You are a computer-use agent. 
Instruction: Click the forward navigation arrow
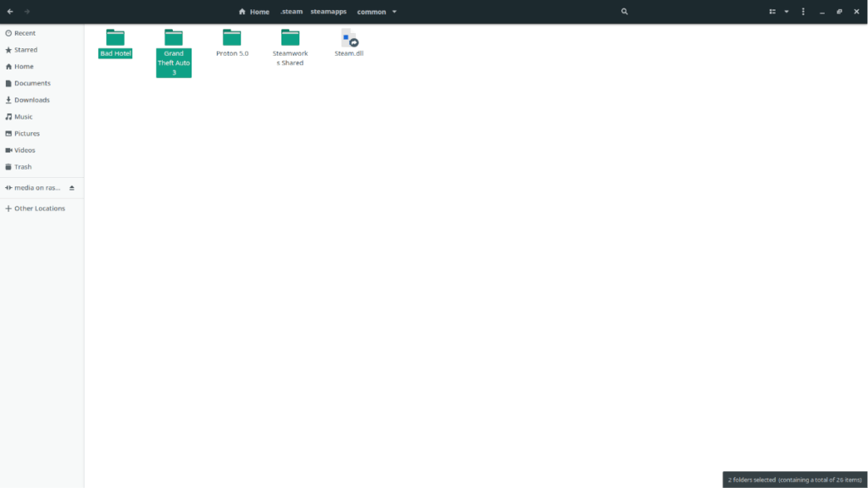[27, 12]
